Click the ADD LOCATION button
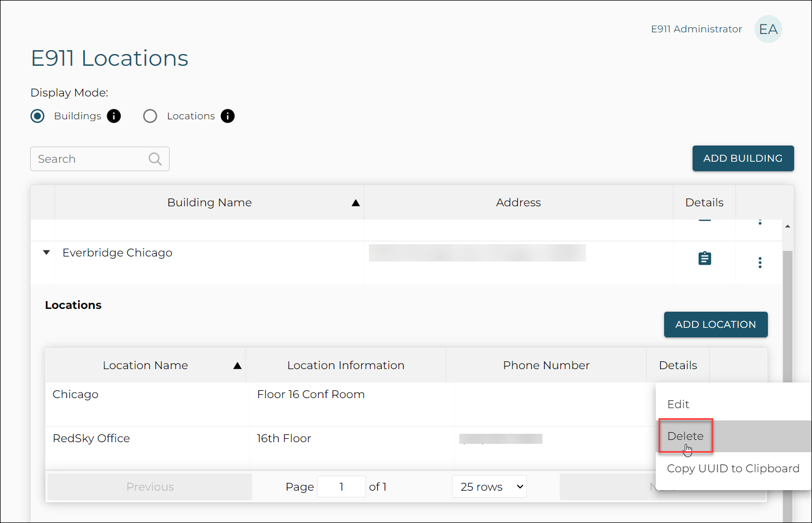Viewport: 812px width, 523px height. point(715,325)
